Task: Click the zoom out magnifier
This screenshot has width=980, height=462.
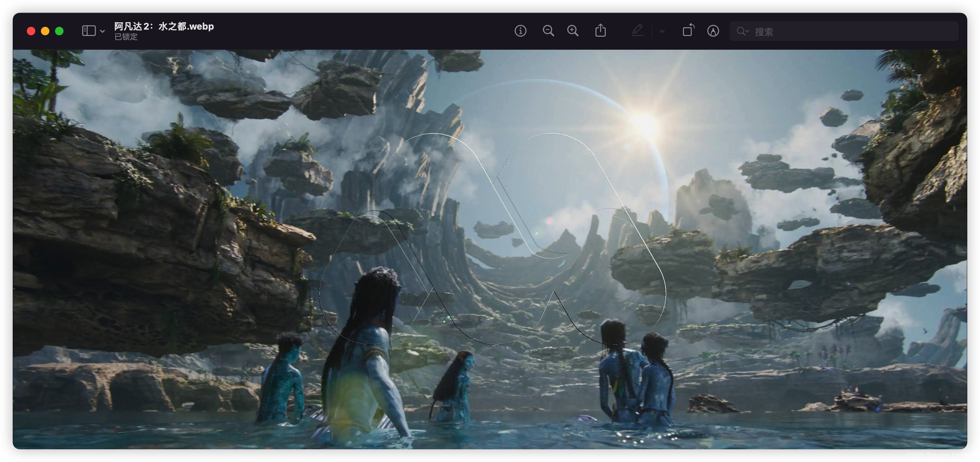Action: coord(548,31)
